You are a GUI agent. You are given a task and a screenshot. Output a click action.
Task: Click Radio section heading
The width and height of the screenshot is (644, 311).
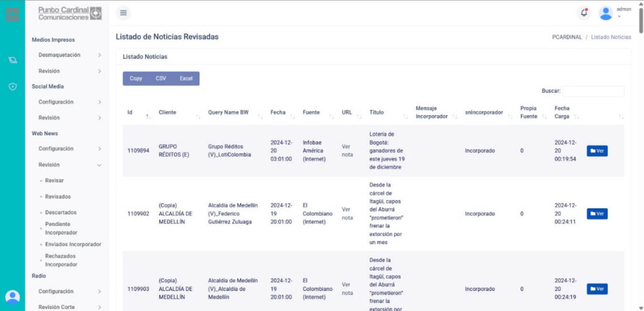point(38,276)
